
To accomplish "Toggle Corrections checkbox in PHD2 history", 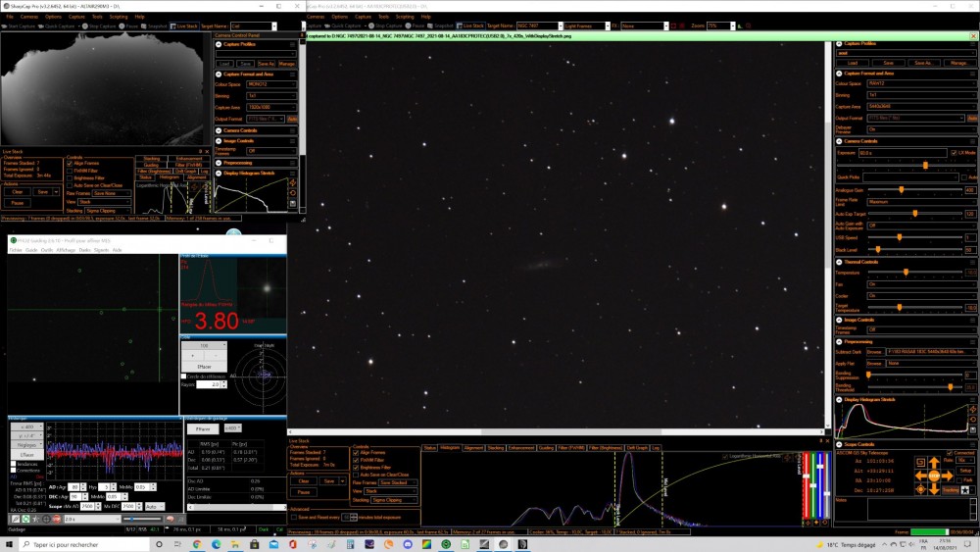I will click(x=13, y=470).
